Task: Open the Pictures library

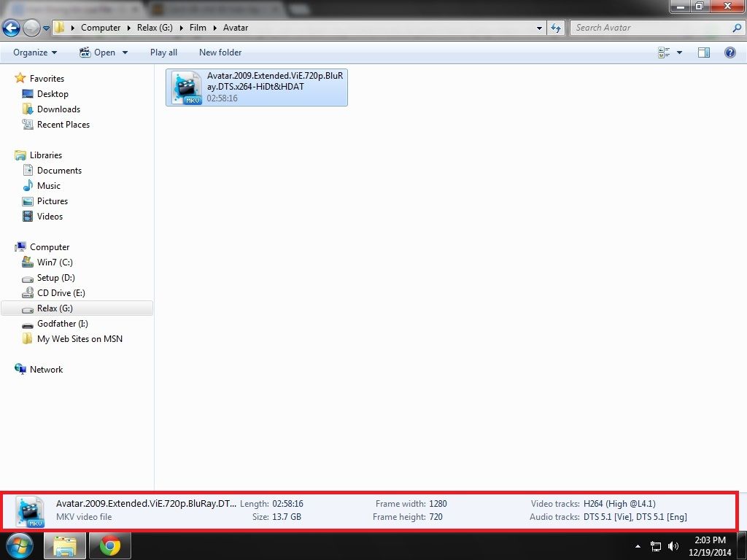Action: coord(53,201)
